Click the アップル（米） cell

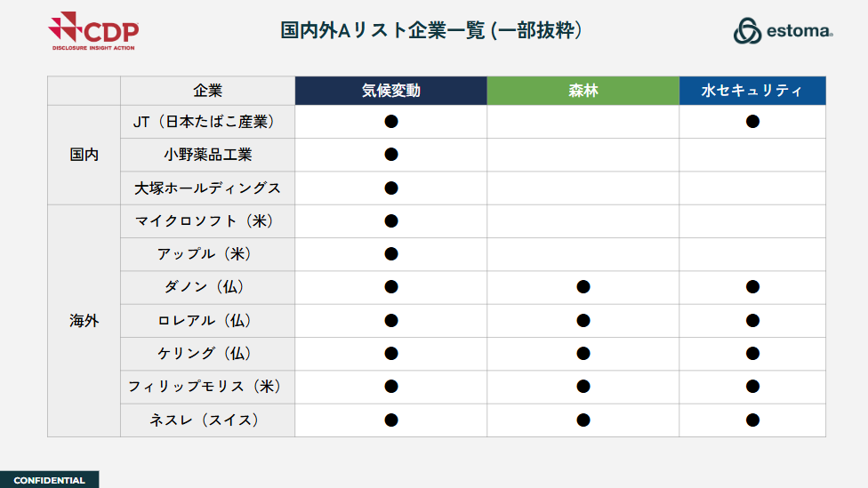click(207, 254)
